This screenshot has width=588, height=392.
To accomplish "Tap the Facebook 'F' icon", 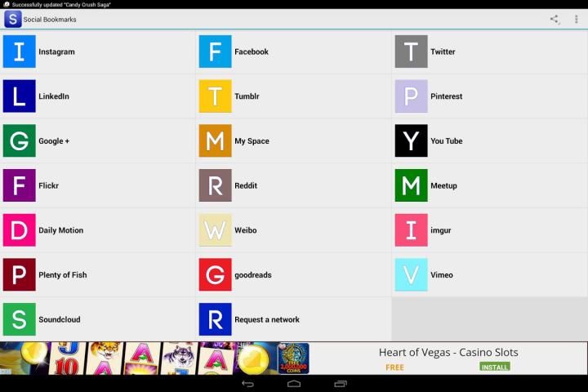I will click(215, 51).
